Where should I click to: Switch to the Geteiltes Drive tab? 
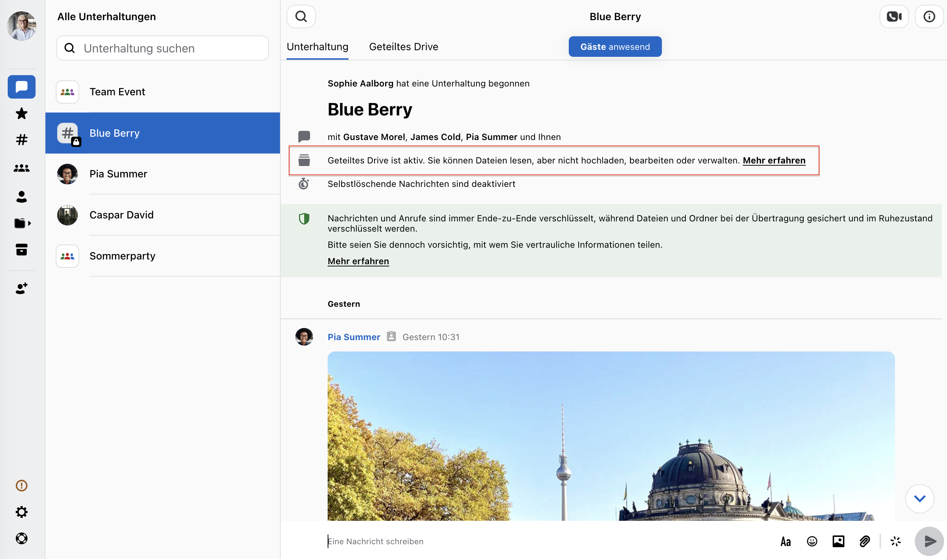coord(404,47)
